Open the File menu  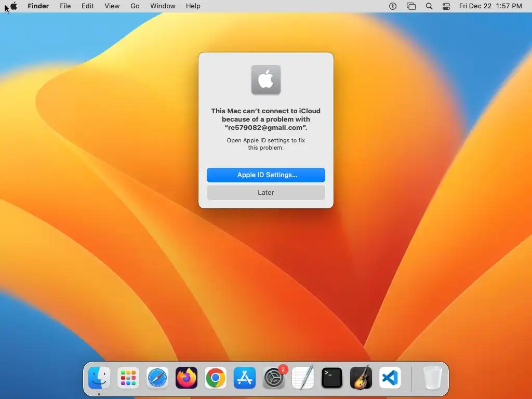pos(65,6)
